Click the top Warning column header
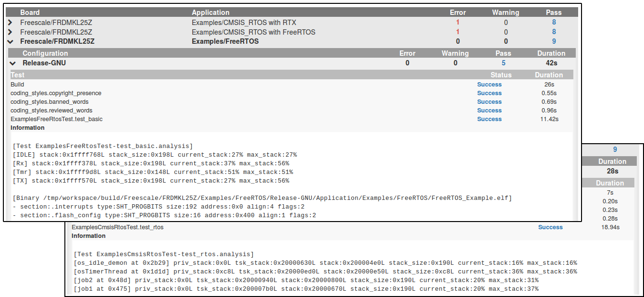This screenshot has height=297, width=644. pos(506,12)
